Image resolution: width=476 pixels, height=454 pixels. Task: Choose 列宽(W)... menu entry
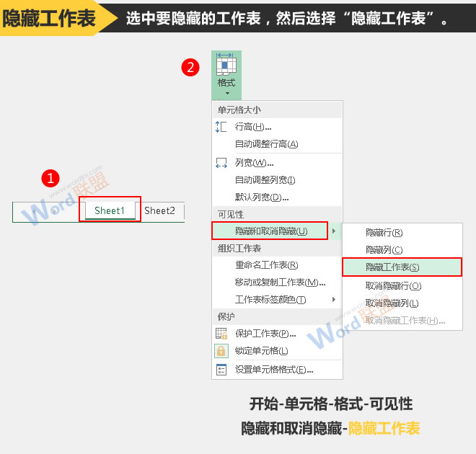[x=278, y=163]
